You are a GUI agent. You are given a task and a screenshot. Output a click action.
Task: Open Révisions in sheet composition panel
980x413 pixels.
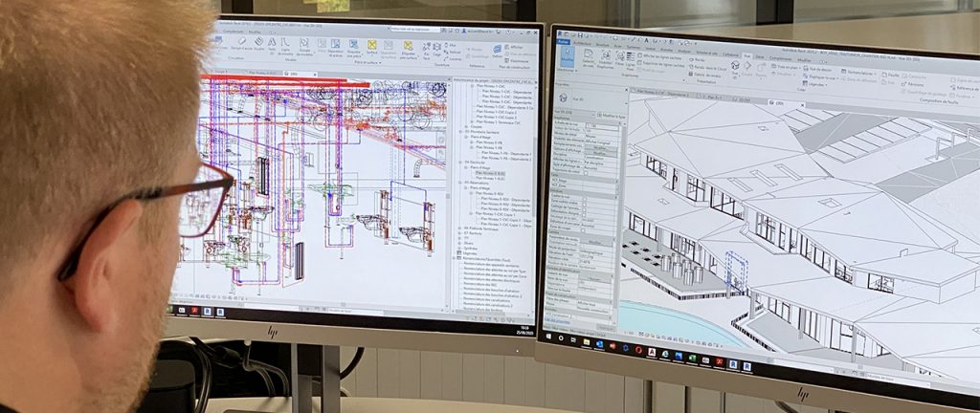(x=913, y=84)
